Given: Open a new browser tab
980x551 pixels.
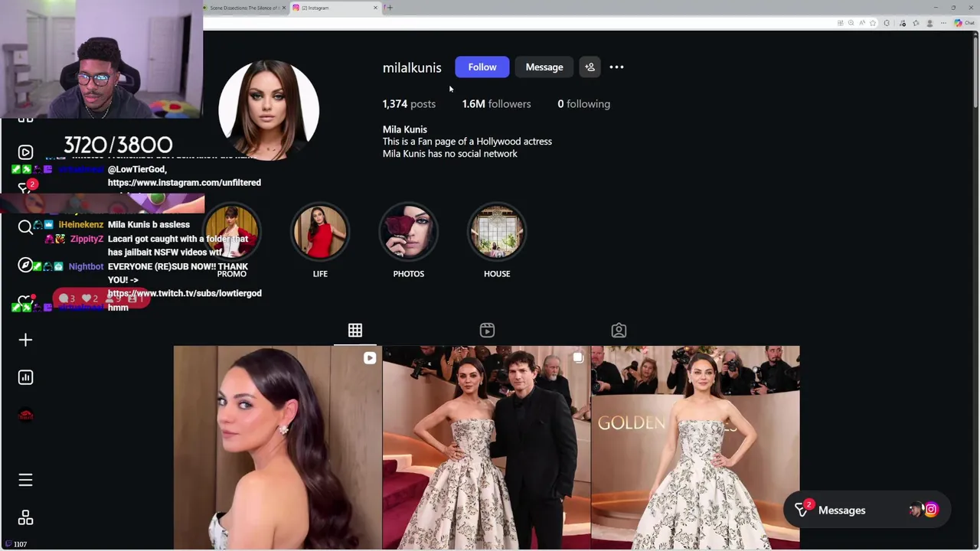Looking at the screenshot, I should point(389,8).
